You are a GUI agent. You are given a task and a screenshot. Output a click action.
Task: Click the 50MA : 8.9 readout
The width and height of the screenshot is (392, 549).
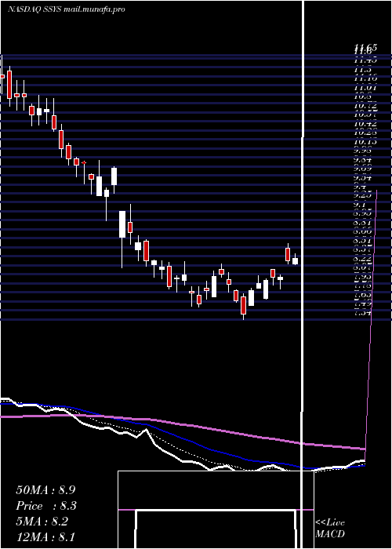(x=45, y=490)
